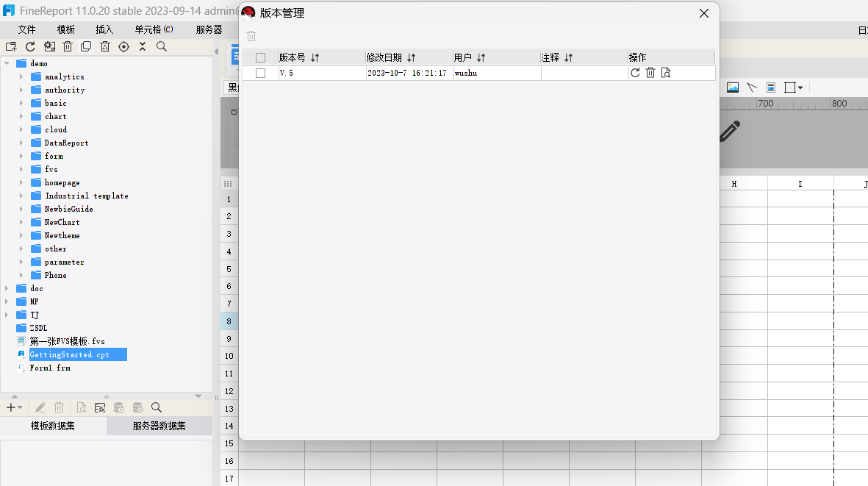
Task: Open the 文件 menu
Action: point(26,29)
